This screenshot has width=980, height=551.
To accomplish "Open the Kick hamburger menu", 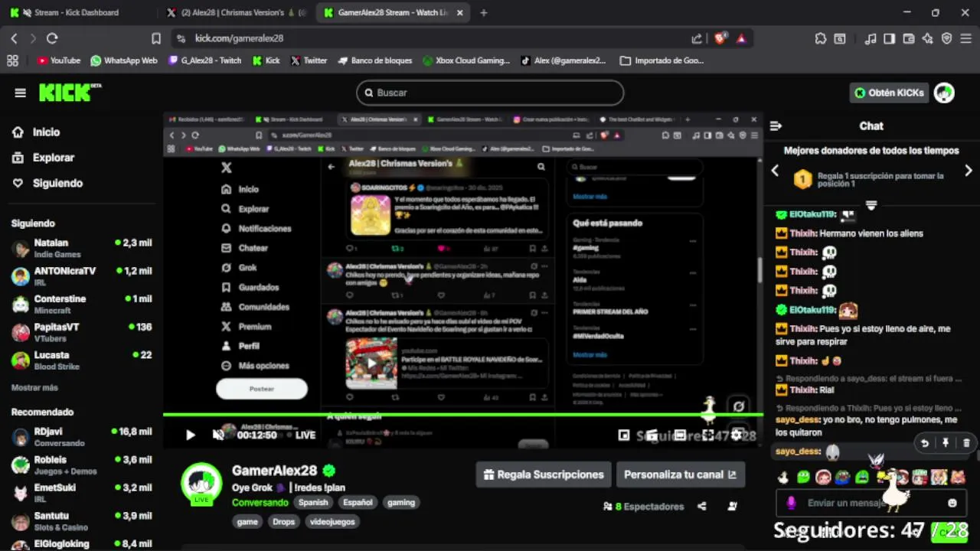I will click(20, 93).
